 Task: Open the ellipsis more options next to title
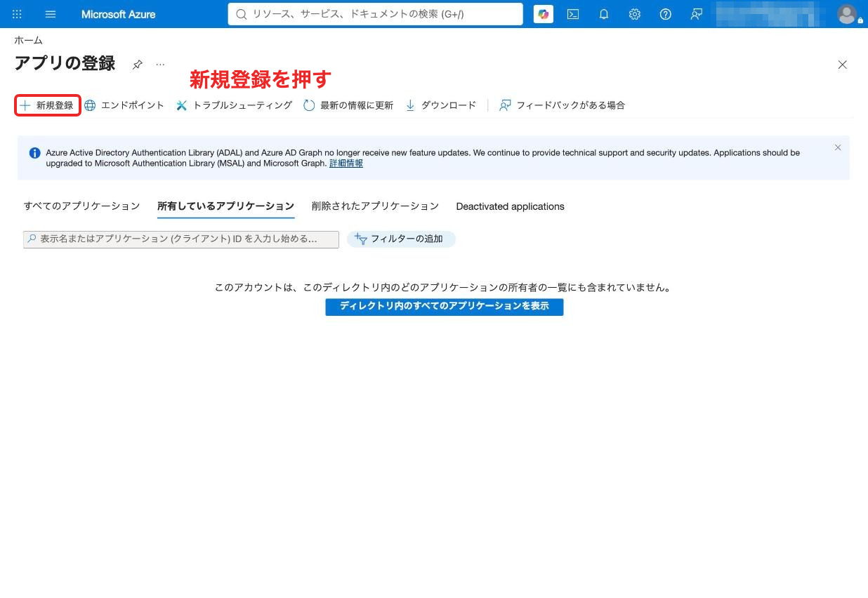click(160, 65)
